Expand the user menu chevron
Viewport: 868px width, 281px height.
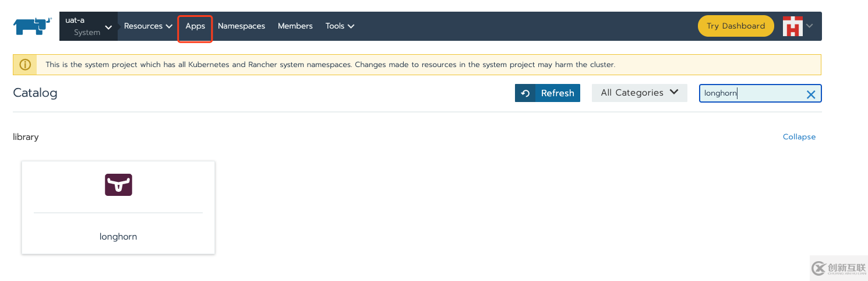[x=810, y=26]
